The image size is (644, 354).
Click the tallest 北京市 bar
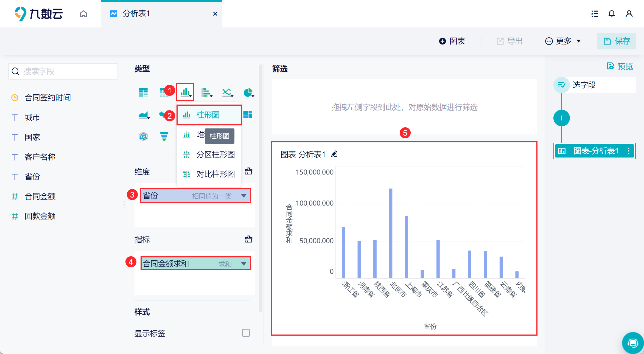pos(390,233)
